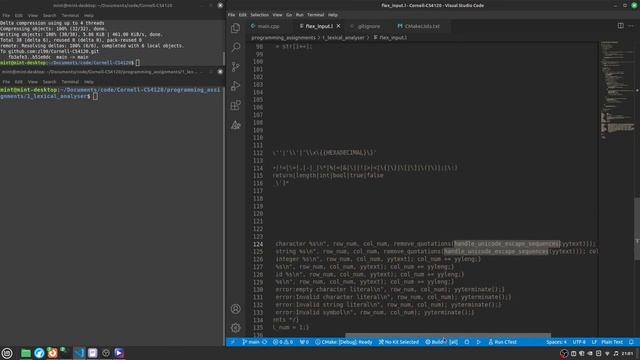Open the OBS tray icon
Image resolution: width=640 pixels, height=360 pixels.
coord(564,353)
